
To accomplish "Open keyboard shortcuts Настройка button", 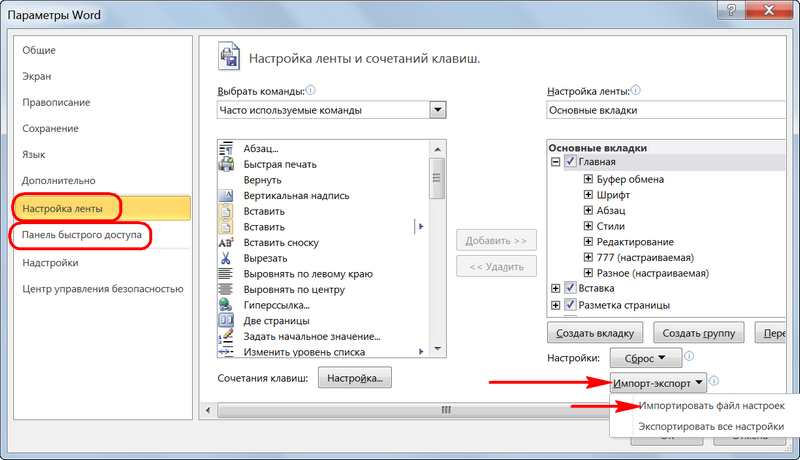I will 355,378.
